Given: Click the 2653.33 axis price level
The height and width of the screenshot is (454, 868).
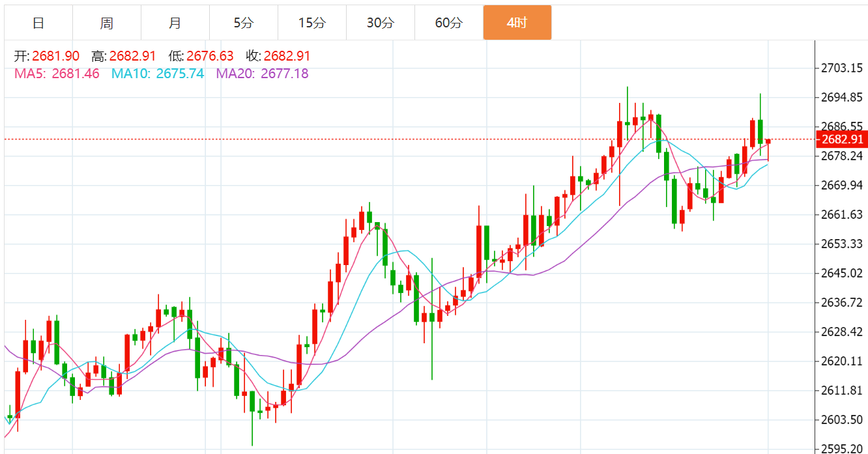Looking at the screenshot, I should coord(843,244).
